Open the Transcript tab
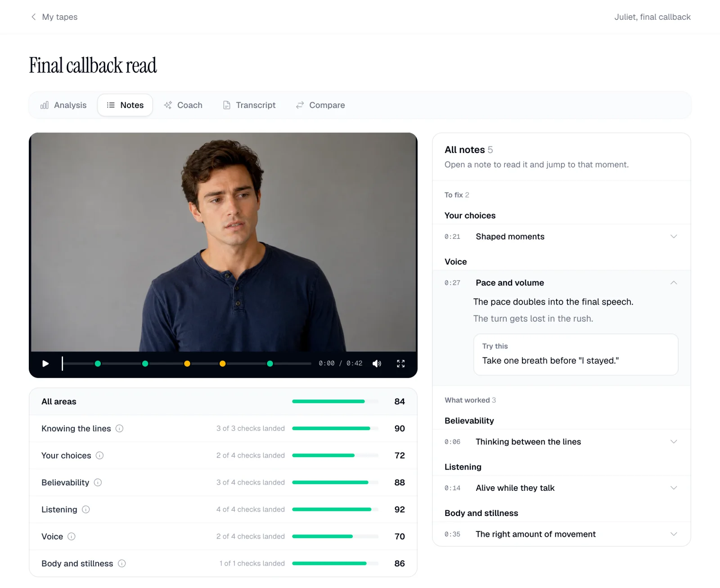Viewport: 720px width, 588px height. pyautogui.click(x=249, y=105)
